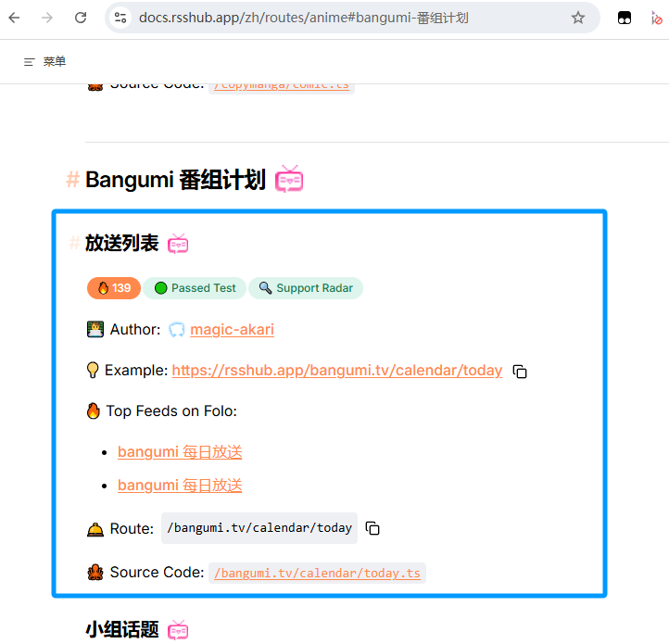Click TV icon beside Bangumi 番组计划 heading
Image resolution: width=669 pixels, height=644 pixels.
click(289, 179)
